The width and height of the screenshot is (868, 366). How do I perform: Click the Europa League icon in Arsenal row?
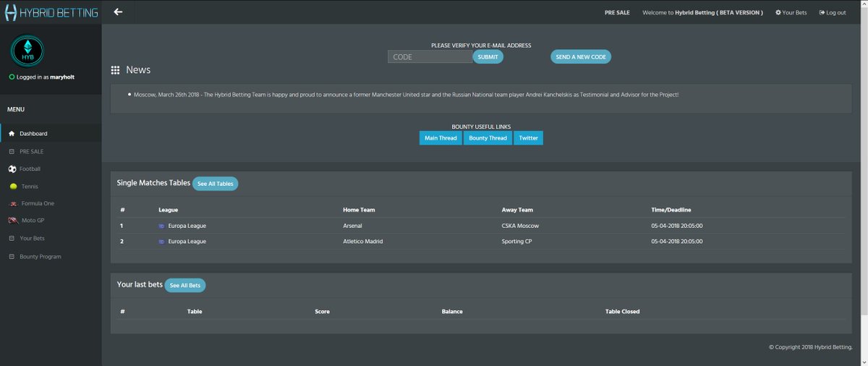[161, 226]
